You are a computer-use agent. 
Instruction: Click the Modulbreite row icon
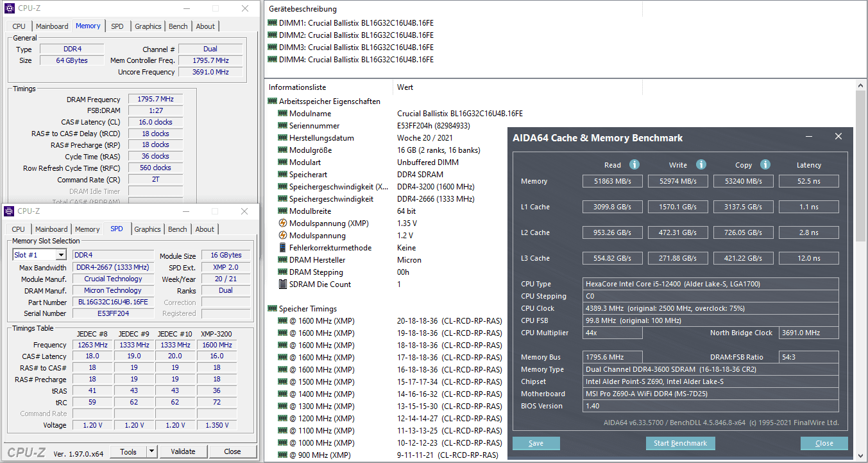(x=283, y=211)
